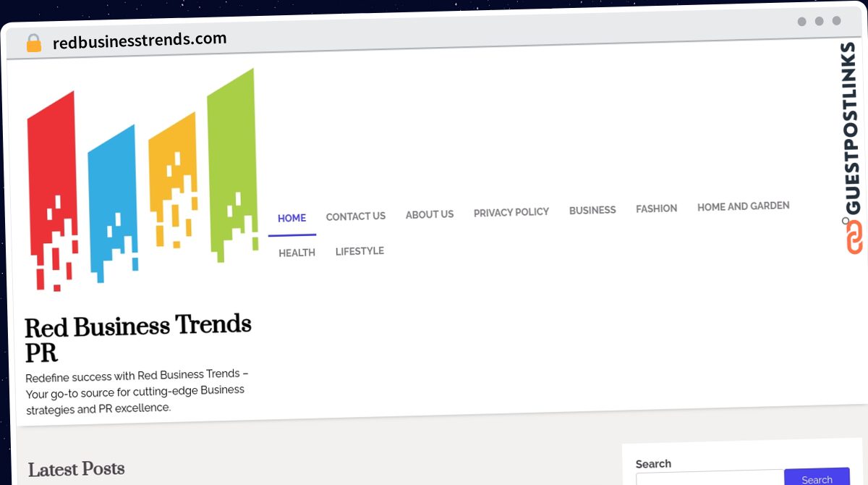Open Home and Garden category
Viewport: 868px width, 485px height.
tap(744, 206)
